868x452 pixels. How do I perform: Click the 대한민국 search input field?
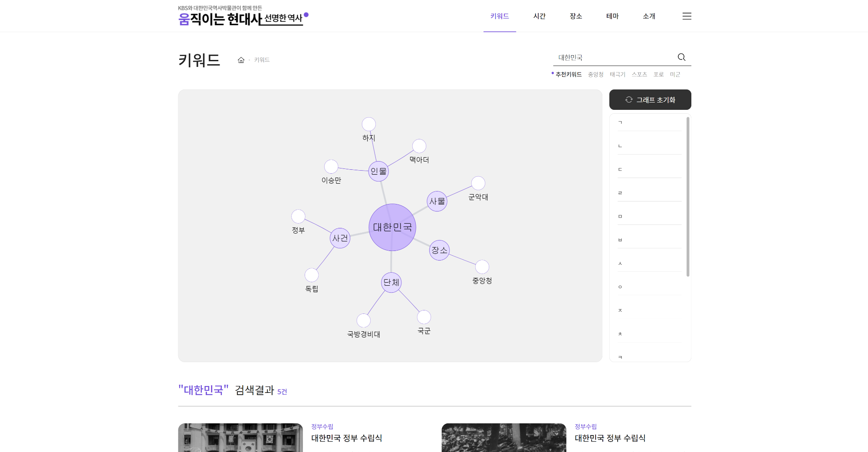pyautogui.click(x=614, y=57)
